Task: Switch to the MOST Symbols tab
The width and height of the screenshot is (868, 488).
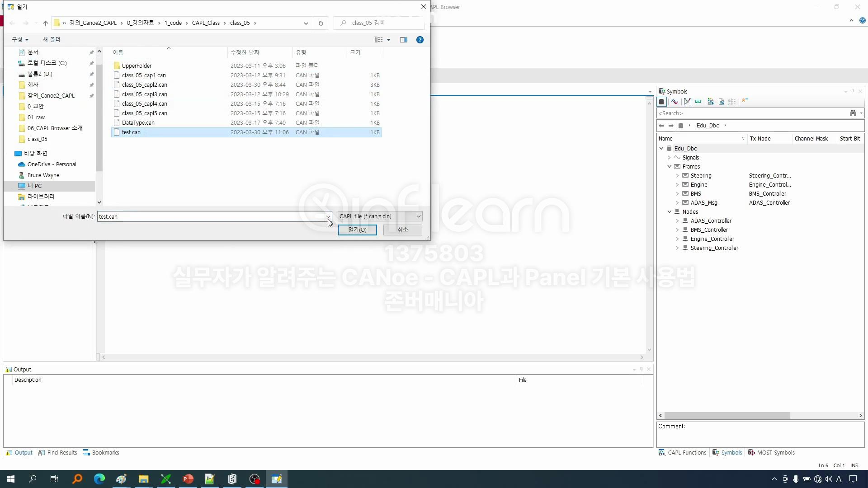Action: point(771,453)
